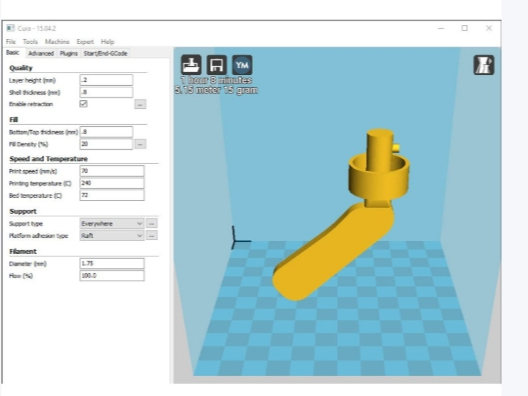528x396 pixels.
Task: Open Fill Density extra settings ellipsis button
Action: click(140, 144)
